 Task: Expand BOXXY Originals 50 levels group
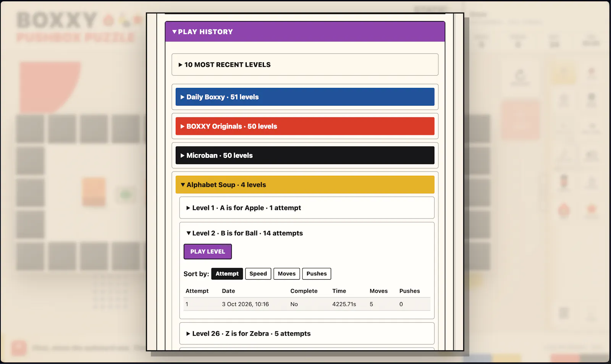pyautogui.click(x=305, y=126)
